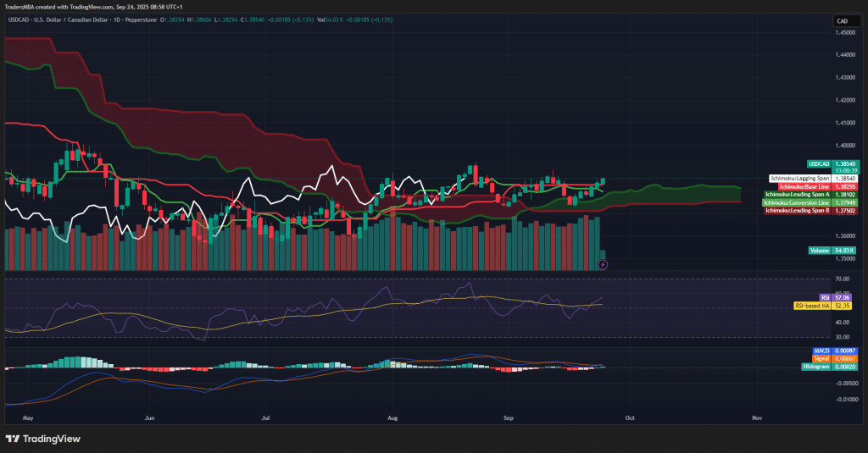
Task: Click the 1.40000 level on price scale
Action: pyautogui.click(x=845, y=122)
